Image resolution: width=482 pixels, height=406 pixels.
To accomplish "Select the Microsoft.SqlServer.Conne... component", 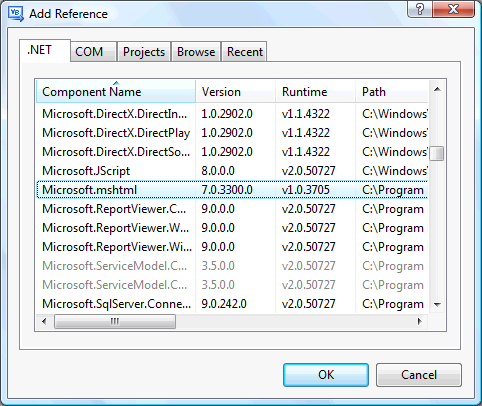I will click(x=232, y=304).
